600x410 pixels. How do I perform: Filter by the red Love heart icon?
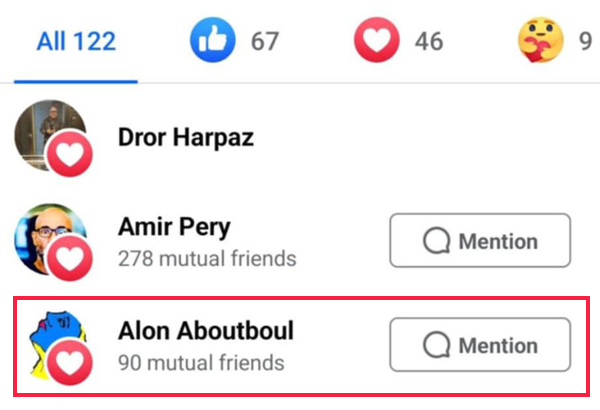tap(376, 41)
